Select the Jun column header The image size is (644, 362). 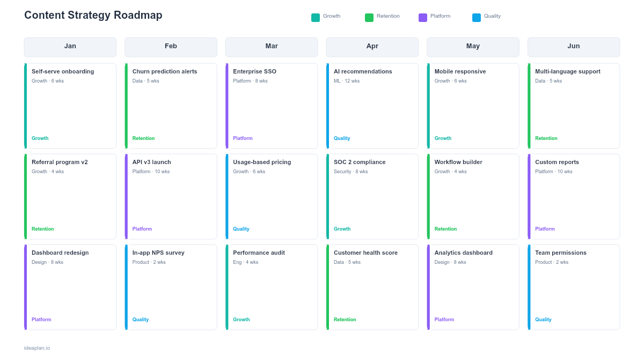pos(573,47)
